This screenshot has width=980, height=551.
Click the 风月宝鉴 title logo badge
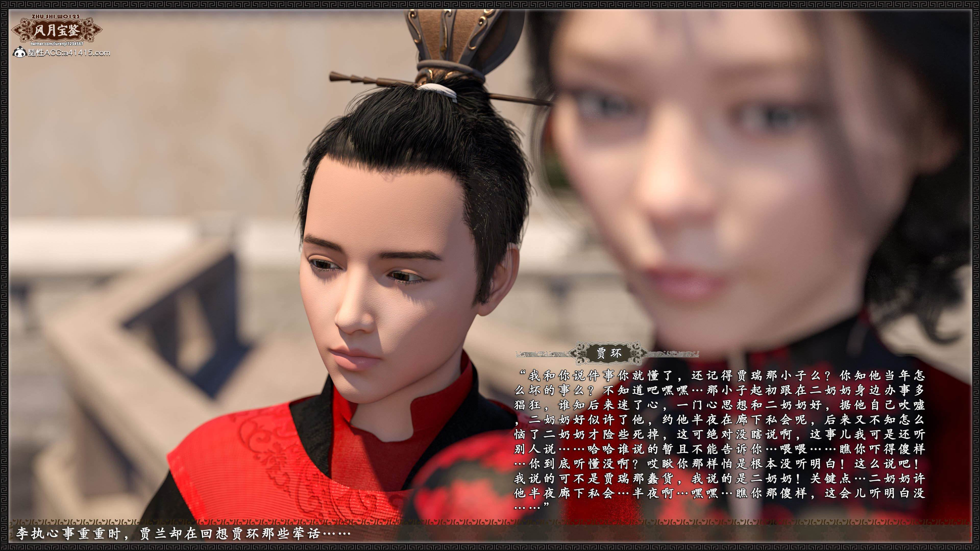(57, 31)
